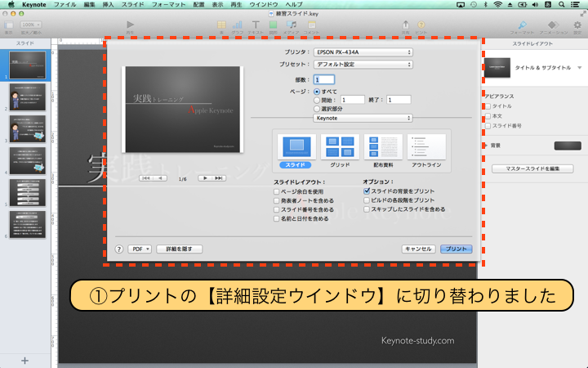Select slide 5 thumbnail in navigator
Screen dimensions: 588x368
coord(28,193)
